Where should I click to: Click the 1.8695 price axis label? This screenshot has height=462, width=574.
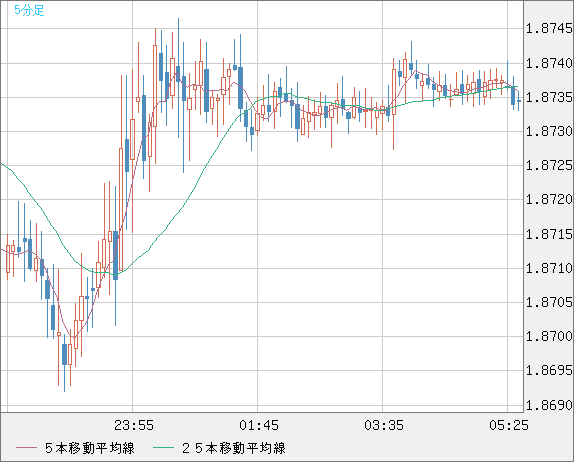coord(549,370)
